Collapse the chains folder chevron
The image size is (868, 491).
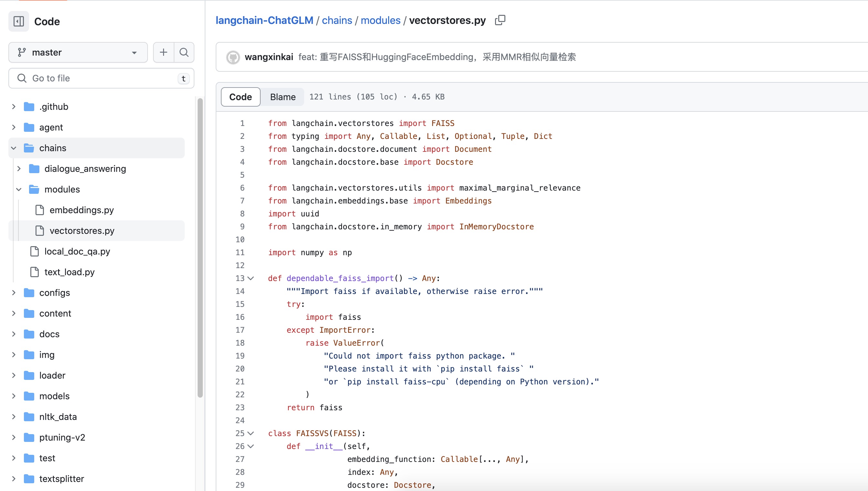(x=14, y=148)
